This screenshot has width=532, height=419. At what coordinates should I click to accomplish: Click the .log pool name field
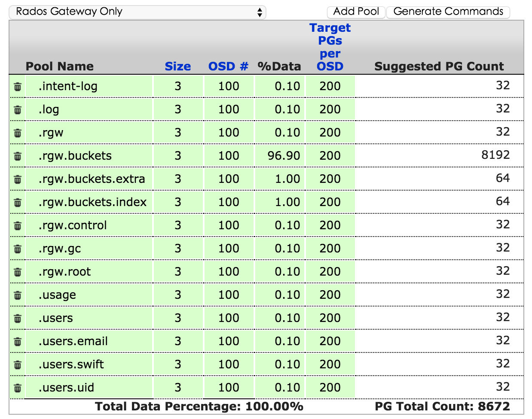click(x=89, y=109)
